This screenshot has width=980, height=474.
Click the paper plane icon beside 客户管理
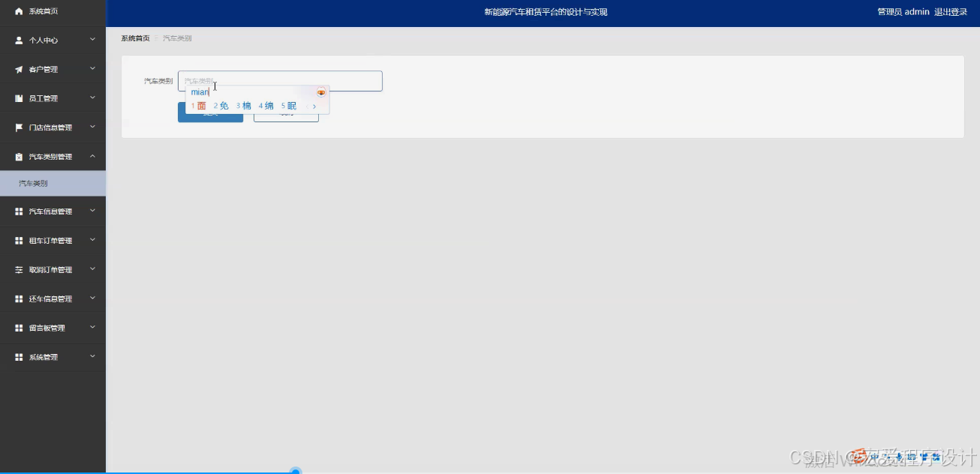point(19,70)
